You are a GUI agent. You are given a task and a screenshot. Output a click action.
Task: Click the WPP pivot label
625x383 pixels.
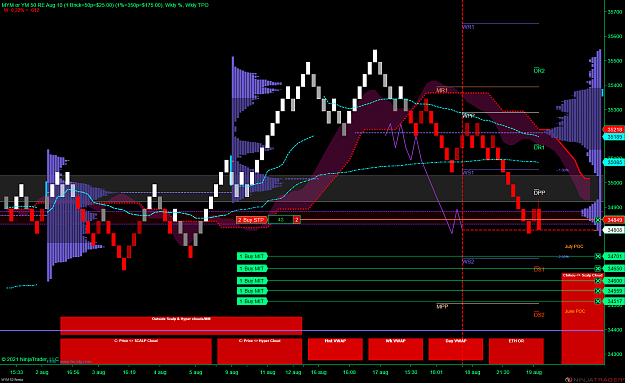tap(468, 116)
